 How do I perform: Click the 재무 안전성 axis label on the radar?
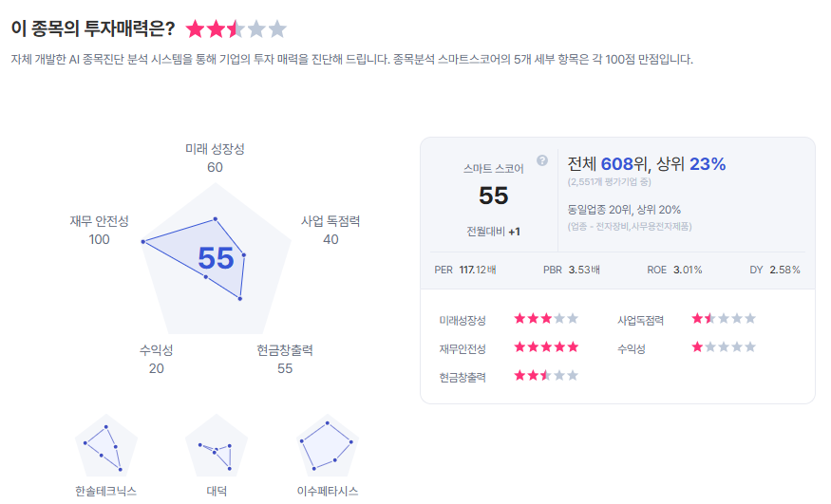(99, 221)
